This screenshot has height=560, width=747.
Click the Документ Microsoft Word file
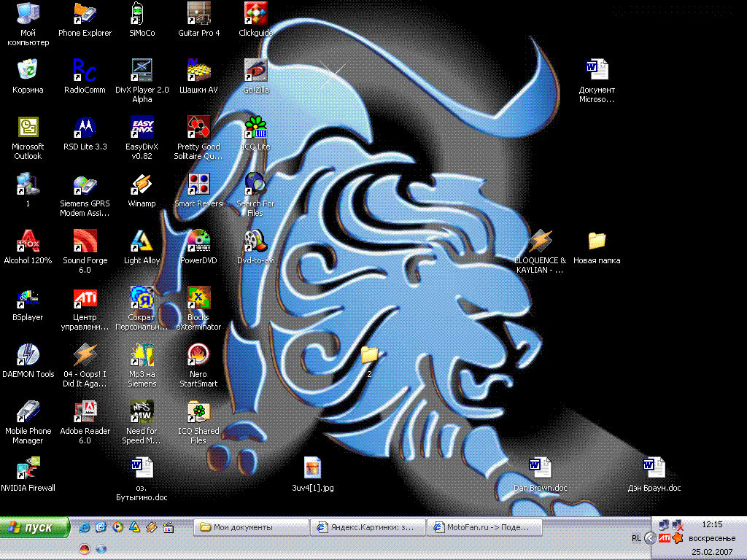click(x=597, y=70)
